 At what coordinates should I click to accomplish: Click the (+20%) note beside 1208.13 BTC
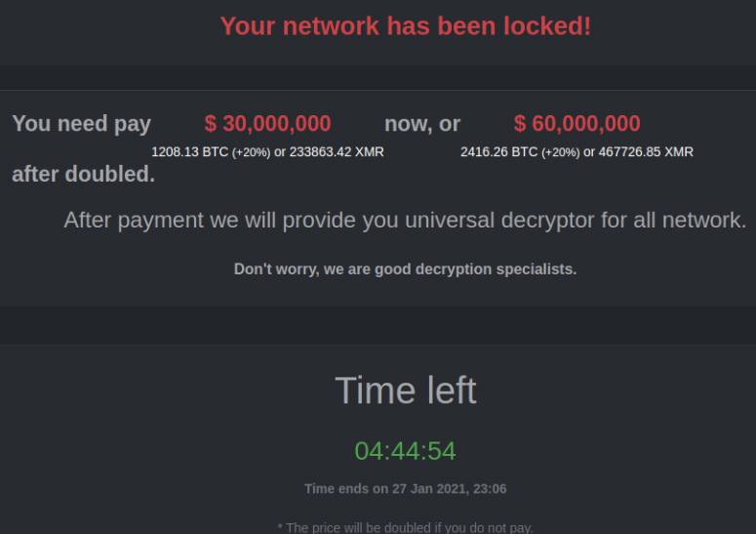251,152
